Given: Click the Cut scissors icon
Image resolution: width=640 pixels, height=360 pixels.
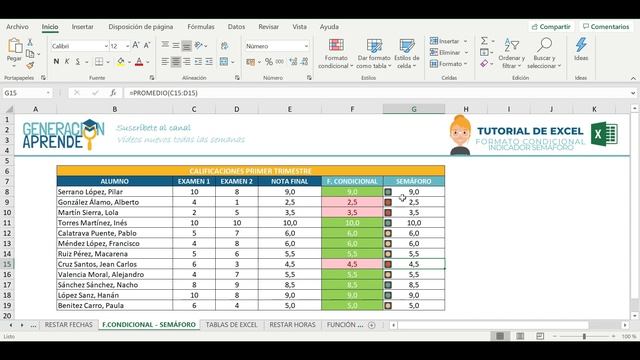Looking at the screenshot, I should [30, 42].
